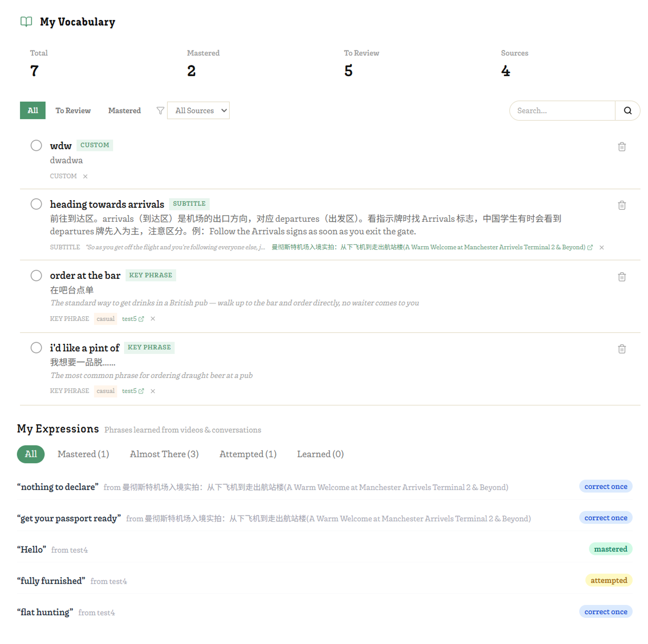
Task: Click trash icon for 'heading towards arrivals'
Action: click(x=621, y=205)
